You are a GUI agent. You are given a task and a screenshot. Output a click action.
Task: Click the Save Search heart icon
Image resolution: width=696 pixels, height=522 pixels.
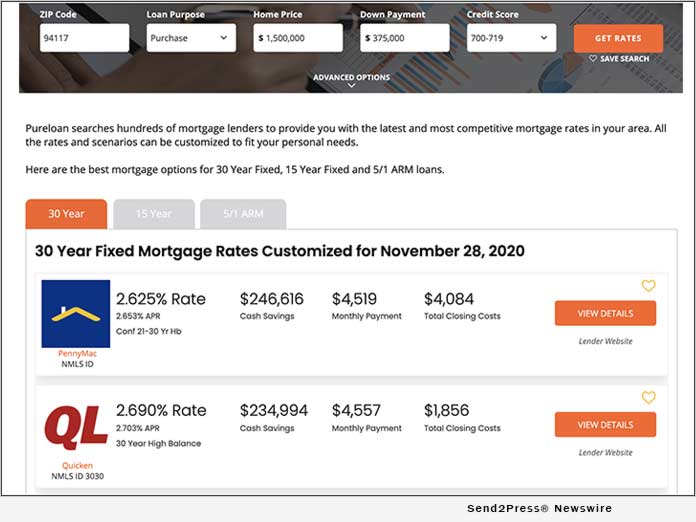(593, 59)
